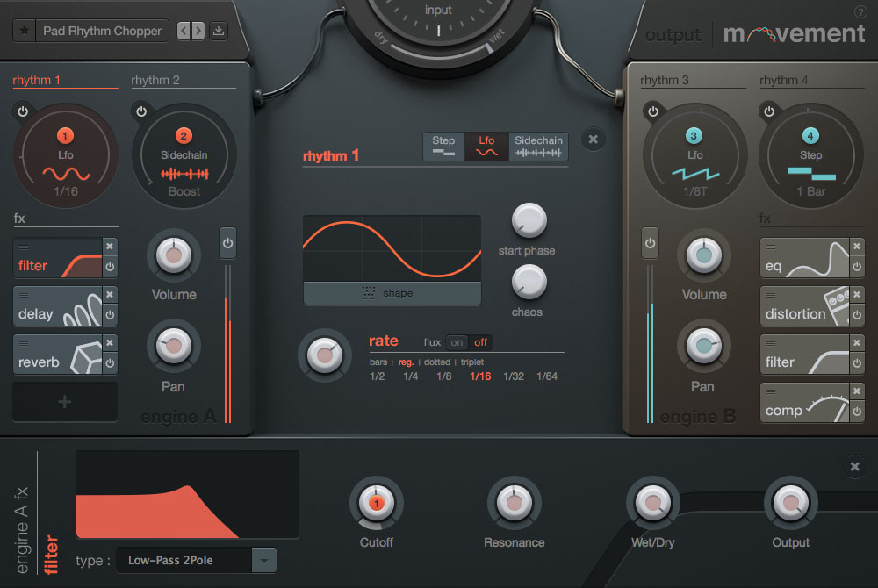Open the Low-Pass 2Pole filter type dropdown
Screen dimensions: 878x588
(x=196, y=560)
